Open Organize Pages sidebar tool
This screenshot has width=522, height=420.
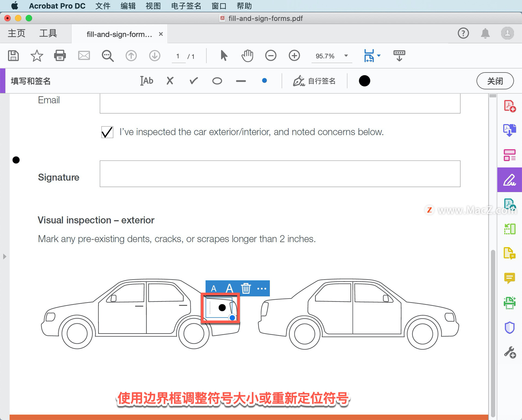[x=510, y=155]
